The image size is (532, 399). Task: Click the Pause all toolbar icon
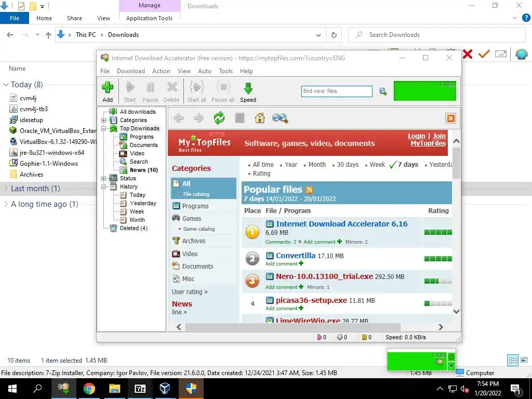222,87
